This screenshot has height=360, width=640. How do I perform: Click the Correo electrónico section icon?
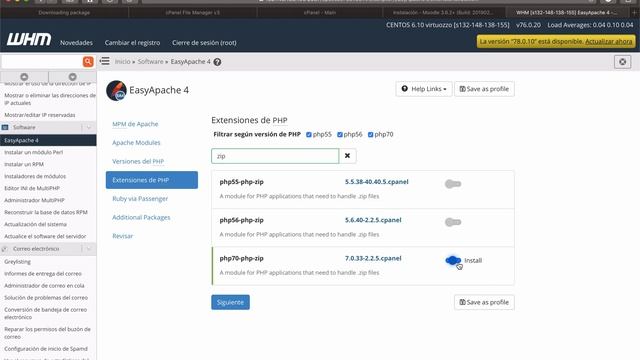point(5,249)
